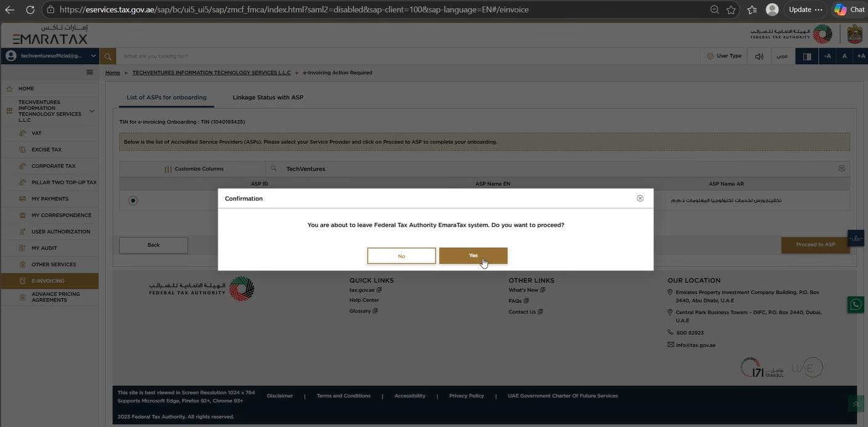This screenshot has height=427, width=868.
Task: Confirm leaving EmaraTax with the Yes button
Action: tap(473, 255)
